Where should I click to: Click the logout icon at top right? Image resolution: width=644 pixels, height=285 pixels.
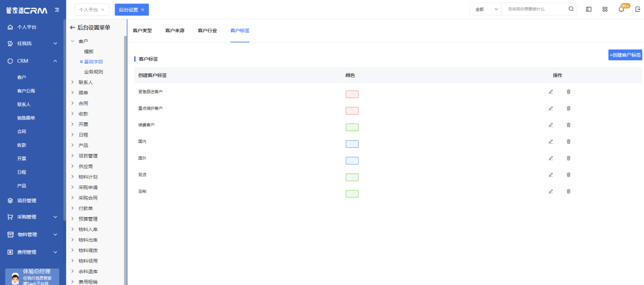click(x=637, y=10)
